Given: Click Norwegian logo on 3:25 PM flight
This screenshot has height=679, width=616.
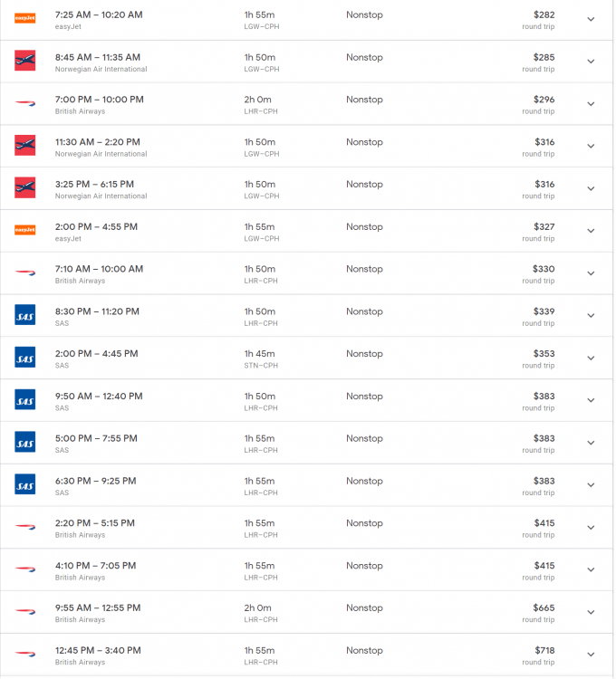Looking at the screenshot, I should click(x=25, y=187).
